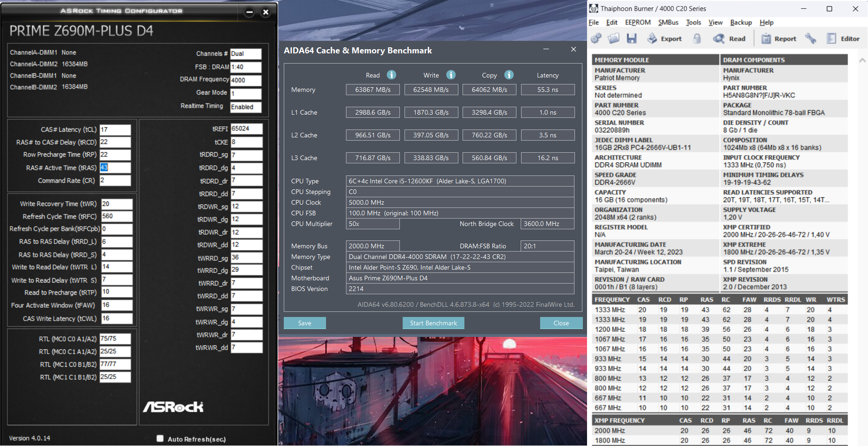Open the Backup menu in Thaiphoon Burner
This screenshot has width=868, height=446.
coord(740,22)
